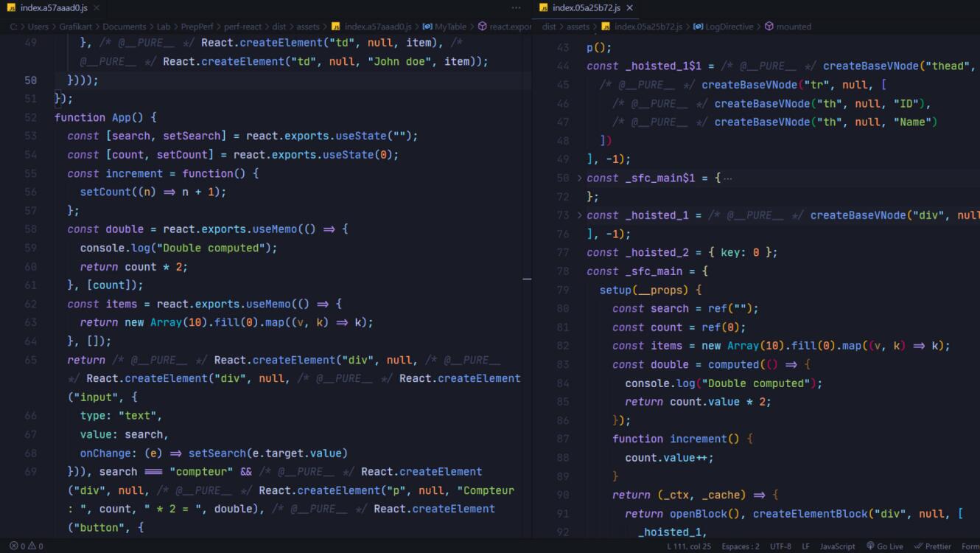Expand the folded _sfc_main$1 block at line 50
This screenshot has height=553, width=980.
point(579,178)
